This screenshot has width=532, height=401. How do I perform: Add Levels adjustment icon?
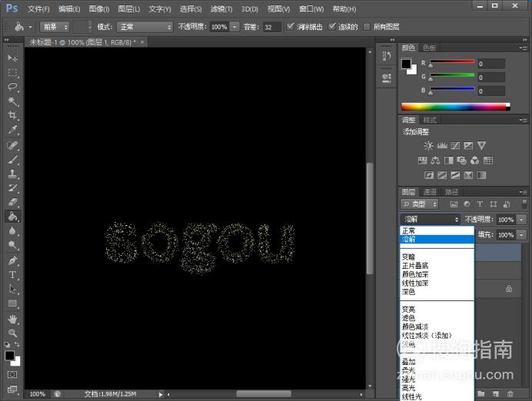pyautogui.click(x=442, y=146)
